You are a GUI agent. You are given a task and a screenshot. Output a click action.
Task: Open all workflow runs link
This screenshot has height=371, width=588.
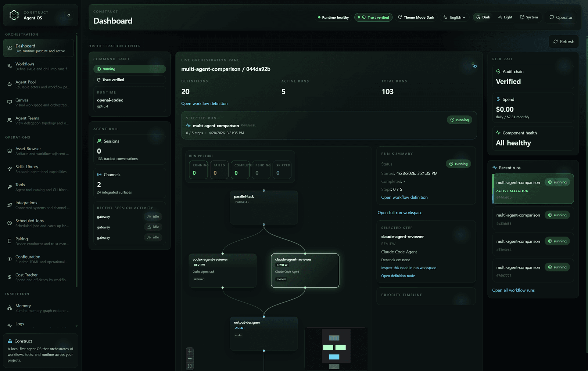[x=513, y=290]
